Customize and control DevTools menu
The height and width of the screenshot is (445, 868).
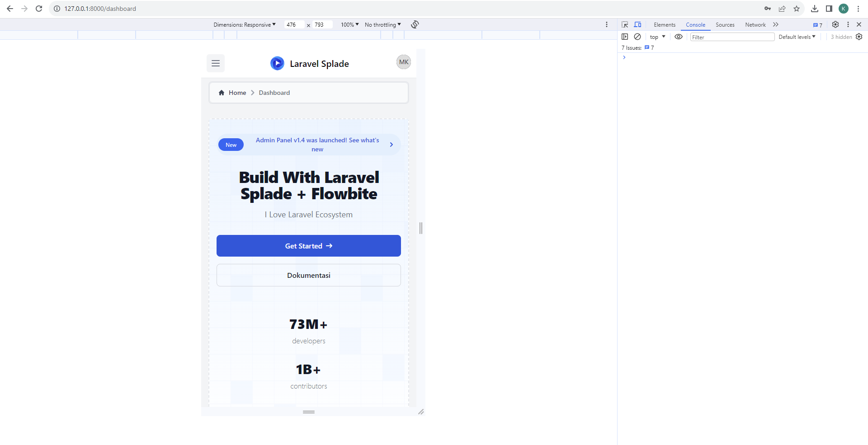[848, 24]
